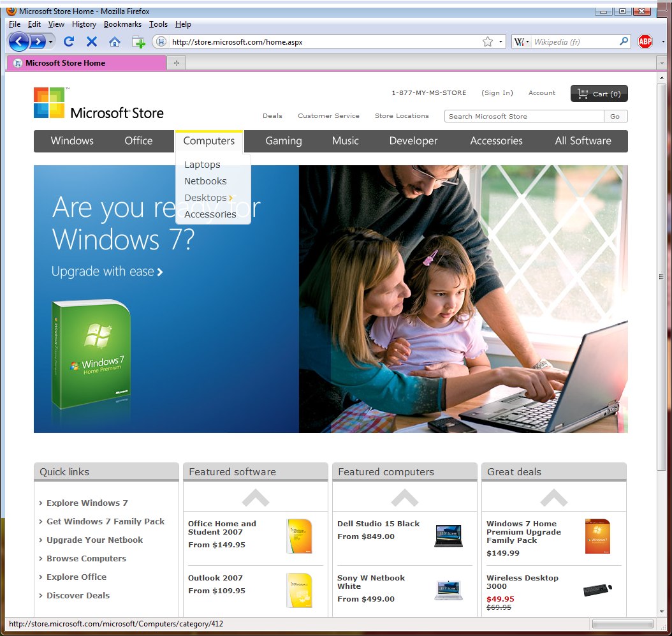Screen dimensions: 672x636
Task: Click the Office navigation category
Action: coord(138,141)
